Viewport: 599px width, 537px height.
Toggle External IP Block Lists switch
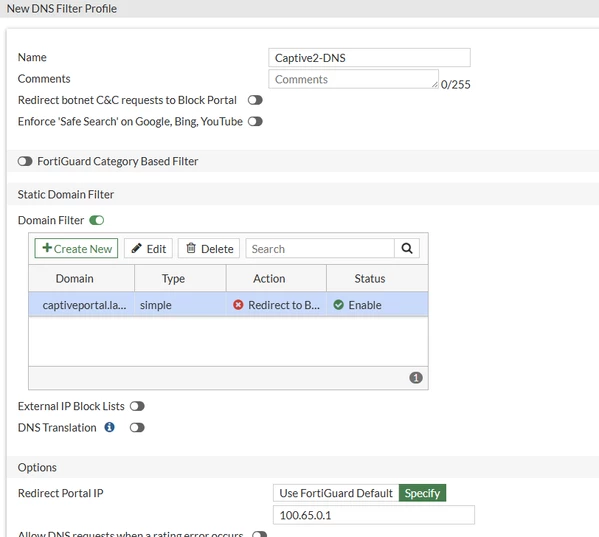(x=137, y=406)
